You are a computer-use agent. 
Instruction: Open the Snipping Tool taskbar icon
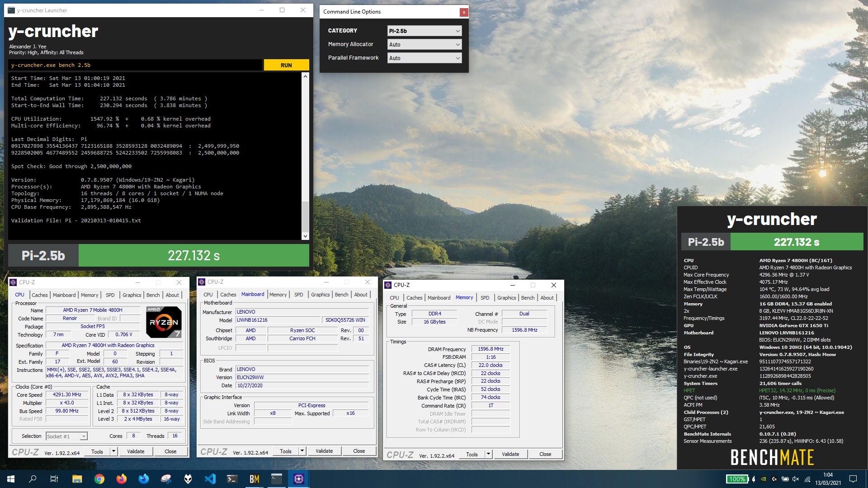point(166,479)
